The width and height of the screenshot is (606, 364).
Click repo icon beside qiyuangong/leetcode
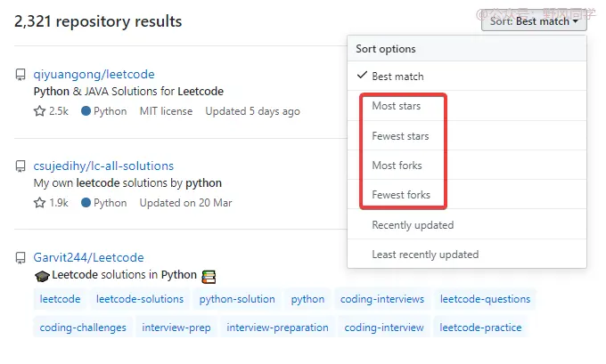click(20, 75)
